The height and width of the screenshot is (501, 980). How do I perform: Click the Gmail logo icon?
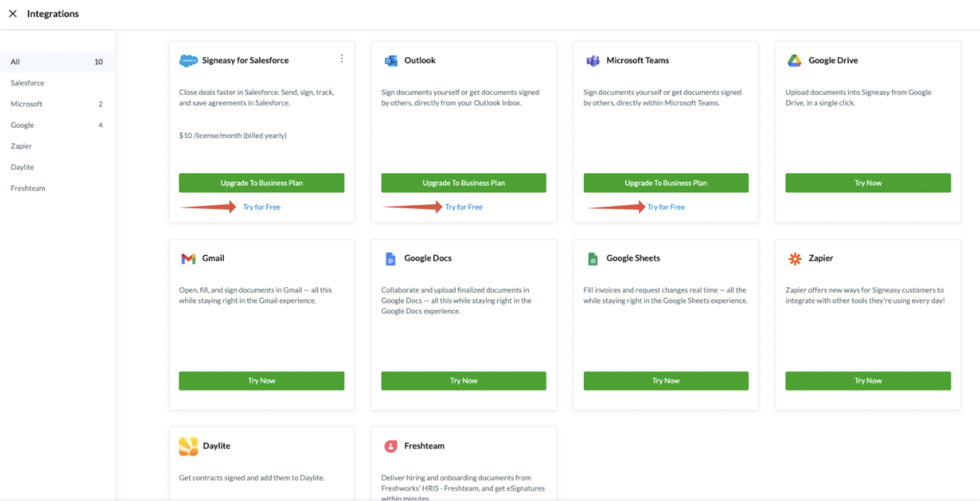188,258
